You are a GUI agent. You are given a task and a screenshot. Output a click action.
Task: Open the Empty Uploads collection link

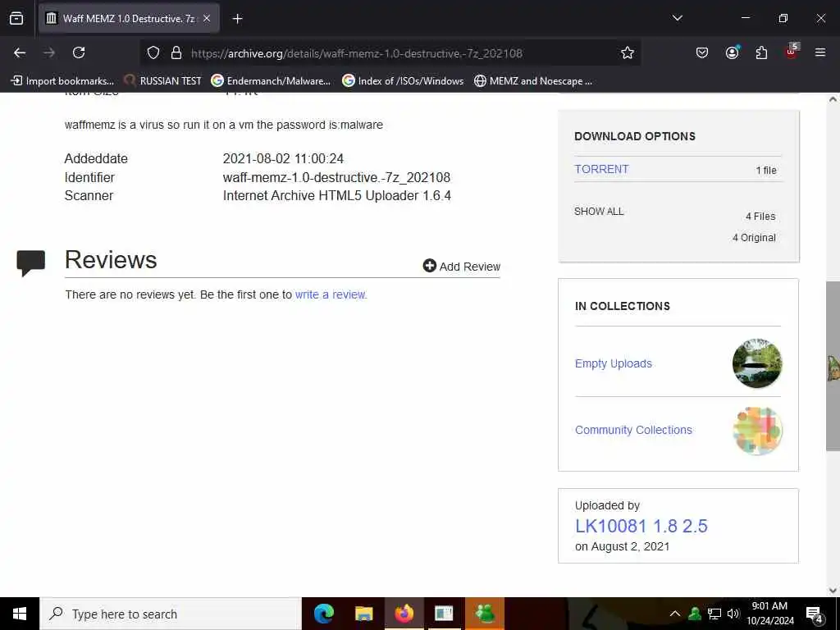coord(614,363)
